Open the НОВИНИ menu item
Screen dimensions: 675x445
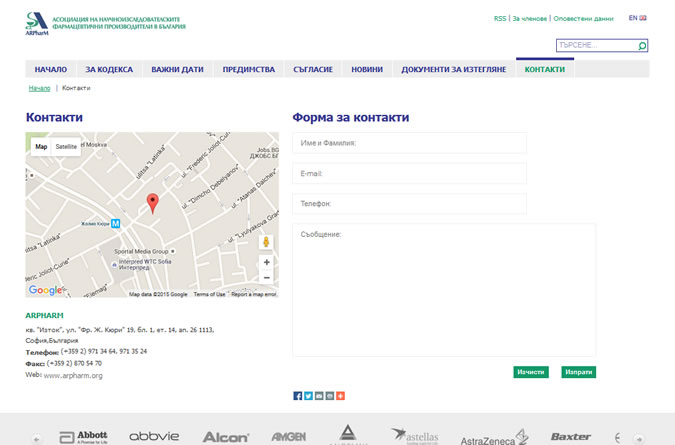(367, 69)
